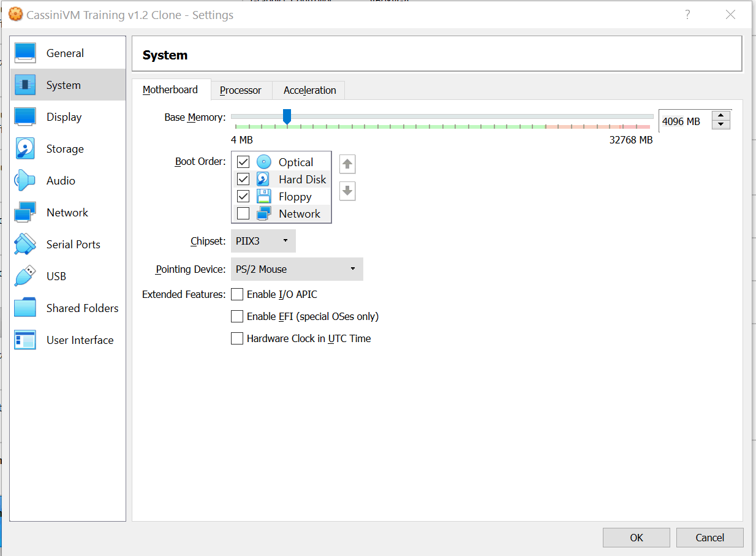This screenshot has height=556, width=756.
Task: Increase base memory with up stepper arrow
Action: click(721, 116)
